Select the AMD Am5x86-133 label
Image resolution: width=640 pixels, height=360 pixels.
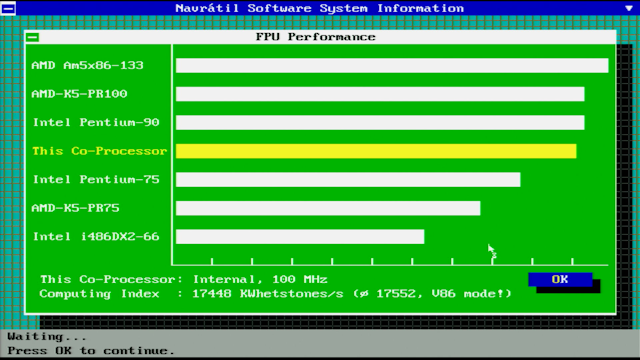coord(87,65)
